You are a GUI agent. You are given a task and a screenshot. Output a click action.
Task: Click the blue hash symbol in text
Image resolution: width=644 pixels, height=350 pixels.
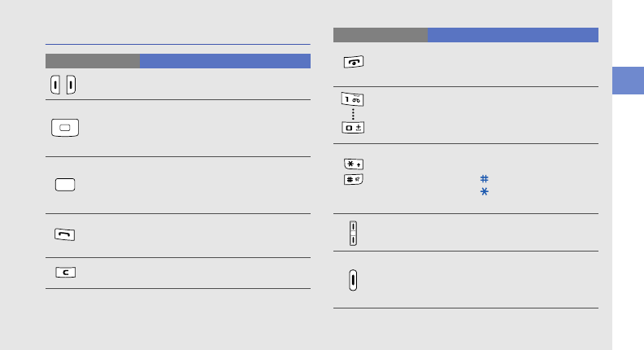coord(484,177)
